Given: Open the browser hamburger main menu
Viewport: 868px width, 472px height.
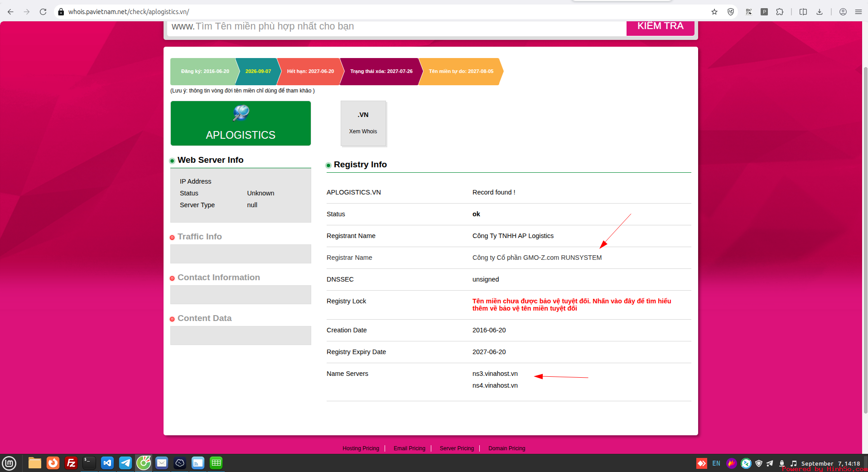Looking at the screenshot, I should pos(858,12).
